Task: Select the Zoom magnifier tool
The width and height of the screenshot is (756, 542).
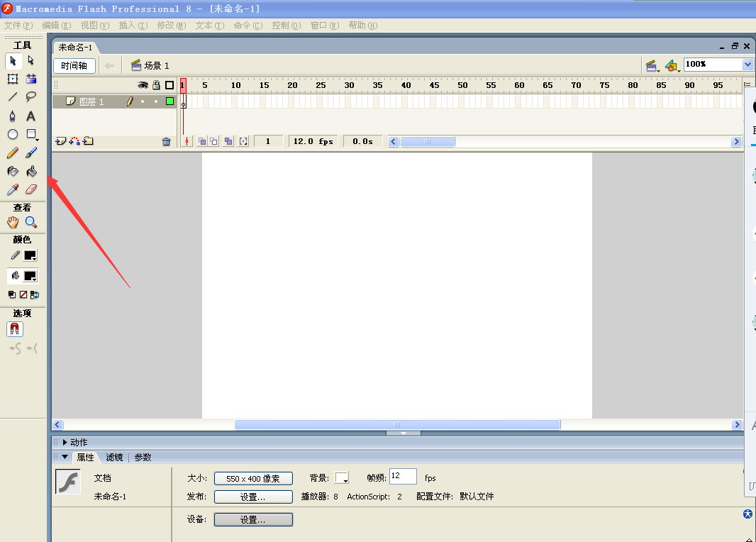Action: pos(30,222)
